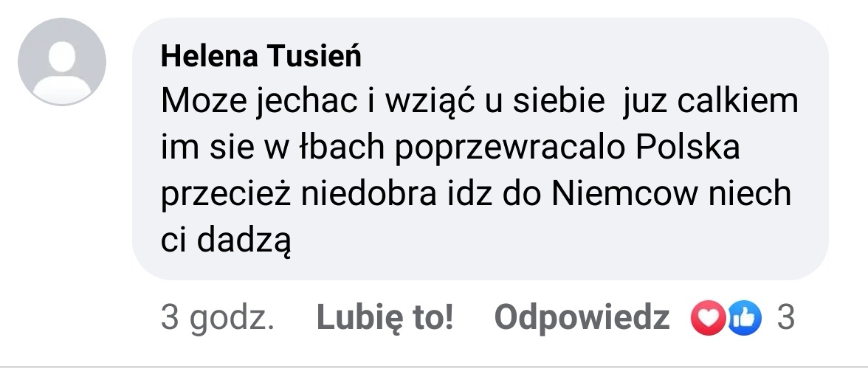The height and width of the screenshot is (388, 868).
Task: Click the blue thumbs-up reaction icon
Action: click(x=744, y=319)
